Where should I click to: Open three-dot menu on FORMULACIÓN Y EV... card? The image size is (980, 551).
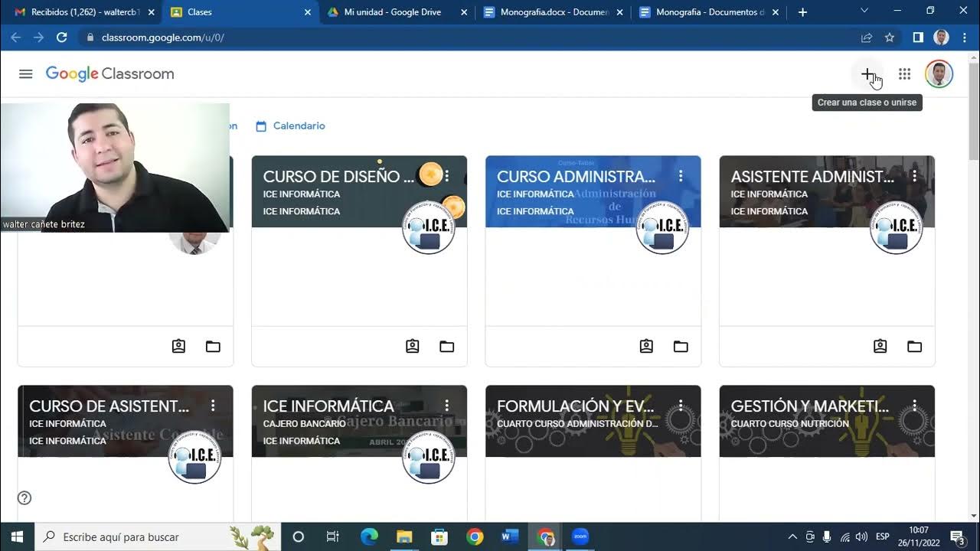[x=681, y=406]
